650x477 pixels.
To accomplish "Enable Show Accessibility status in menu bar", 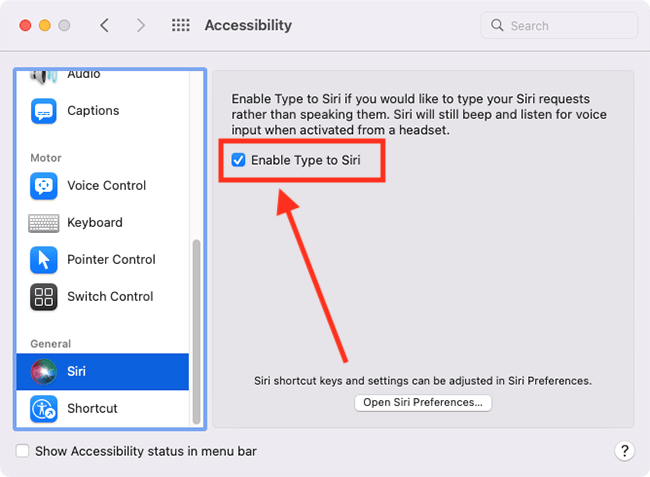I will [x=22, y=451].
